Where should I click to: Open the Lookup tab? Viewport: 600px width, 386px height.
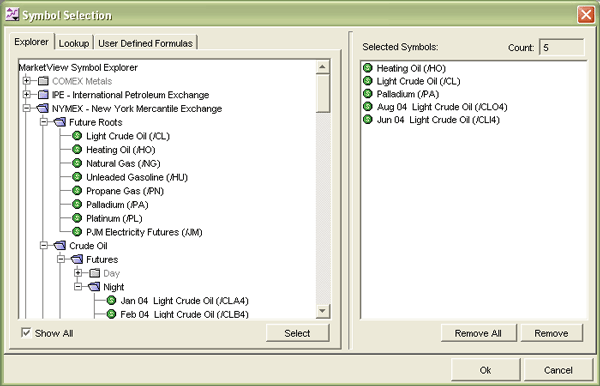(x=74, y=43)
